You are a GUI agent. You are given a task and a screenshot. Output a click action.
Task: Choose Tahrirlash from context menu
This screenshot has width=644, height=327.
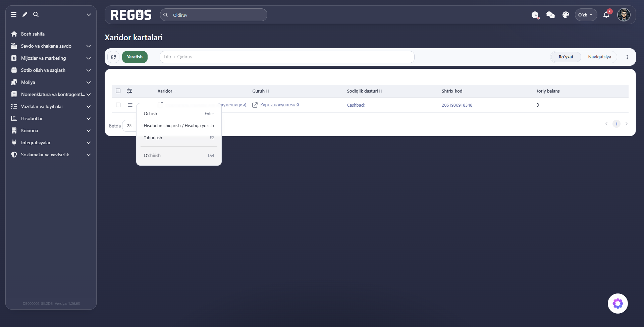[x=179, y=138]
